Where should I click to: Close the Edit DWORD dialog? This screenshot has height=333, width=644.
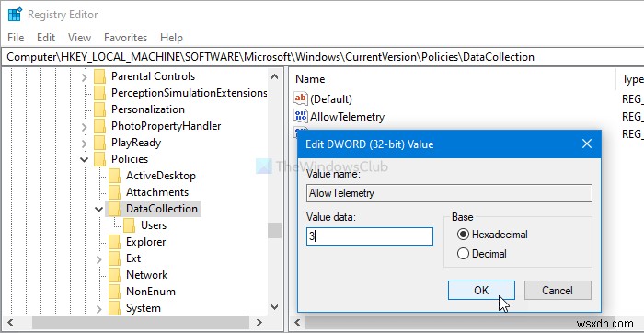(587, 144)
